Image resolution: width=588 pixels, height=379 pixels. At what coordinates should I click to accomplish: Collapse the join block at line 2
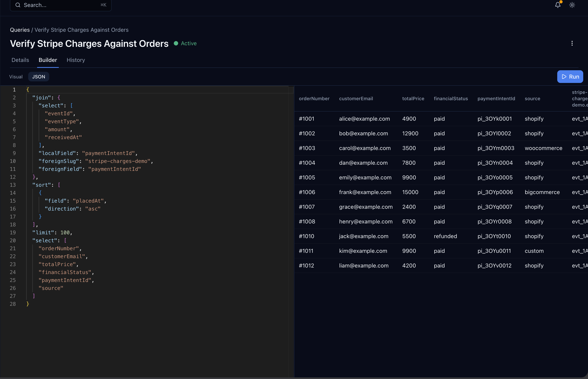(x=22, y=98)
